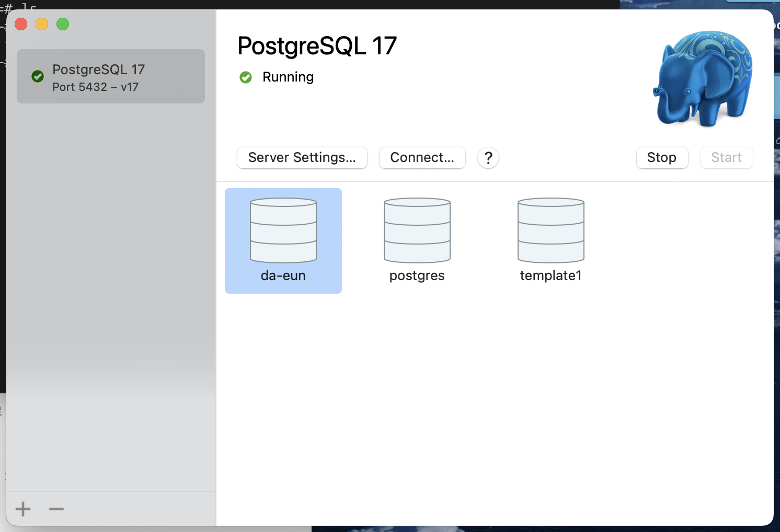
Task: Click the 'PostgreSQL 17' main heading
Action: coord(317,46)
